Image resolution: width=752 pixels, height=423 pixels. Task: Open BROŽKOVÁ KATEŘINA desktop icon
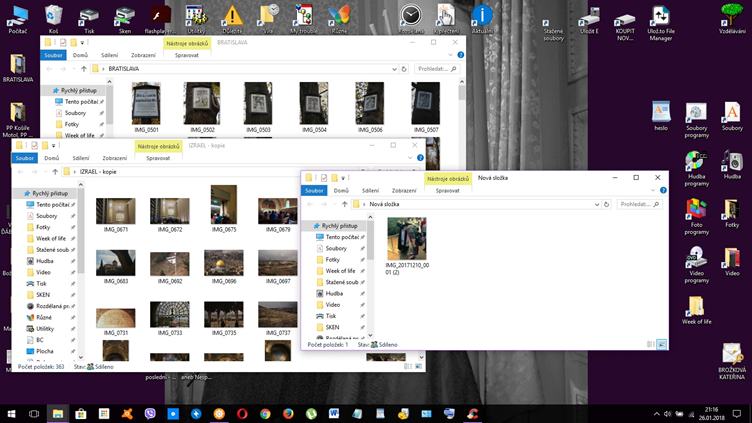[x=732, y=361]
